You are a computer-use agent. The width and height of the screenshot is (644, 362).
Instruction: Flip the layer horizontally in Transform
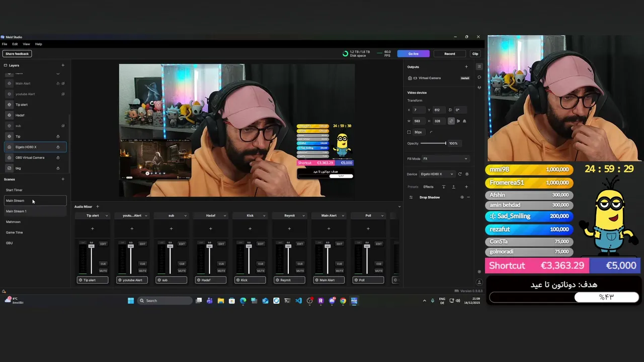[x=458, y=121]
